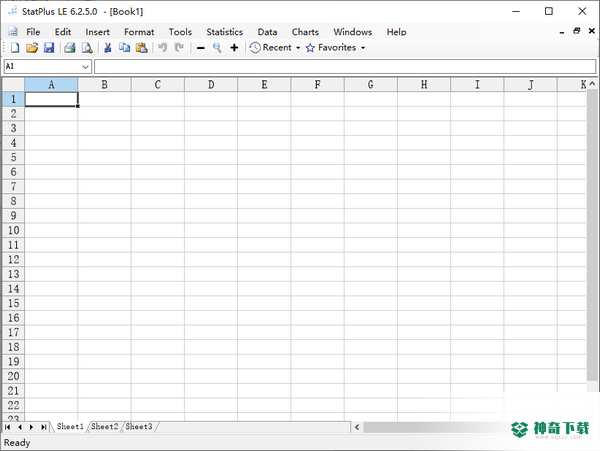Switch to the Sheet3 tab

coord(139,426)
